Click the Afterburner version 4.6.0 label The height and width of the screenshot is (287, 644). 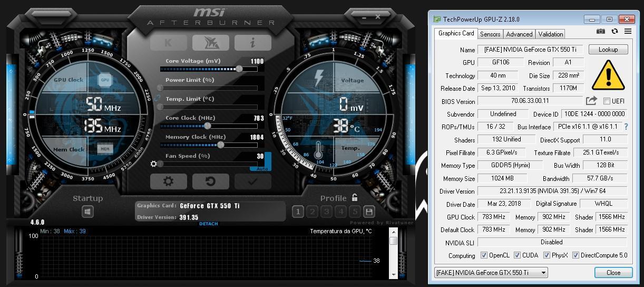coord(37,222)
